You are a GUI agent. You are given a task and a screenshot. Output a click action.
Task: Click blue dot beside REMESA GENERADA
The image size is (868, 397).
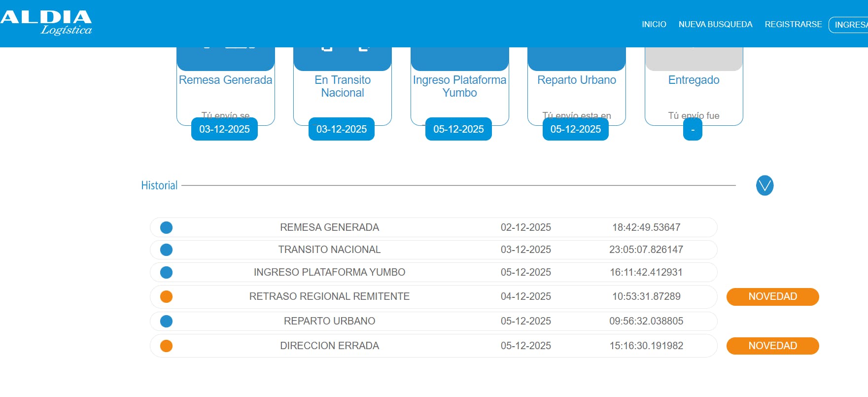[x=167, y=227]
